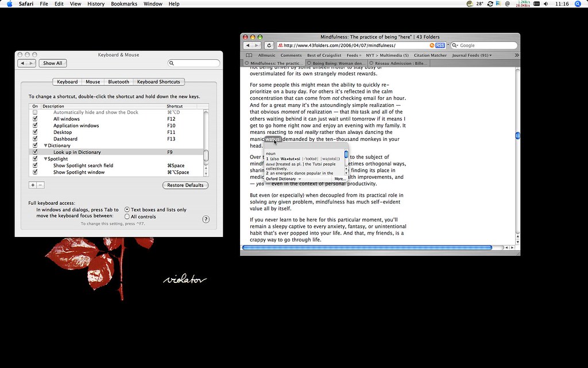Click the battery status icon in the menu bar
Screen dimensions: 588x368
pos(536,4)
